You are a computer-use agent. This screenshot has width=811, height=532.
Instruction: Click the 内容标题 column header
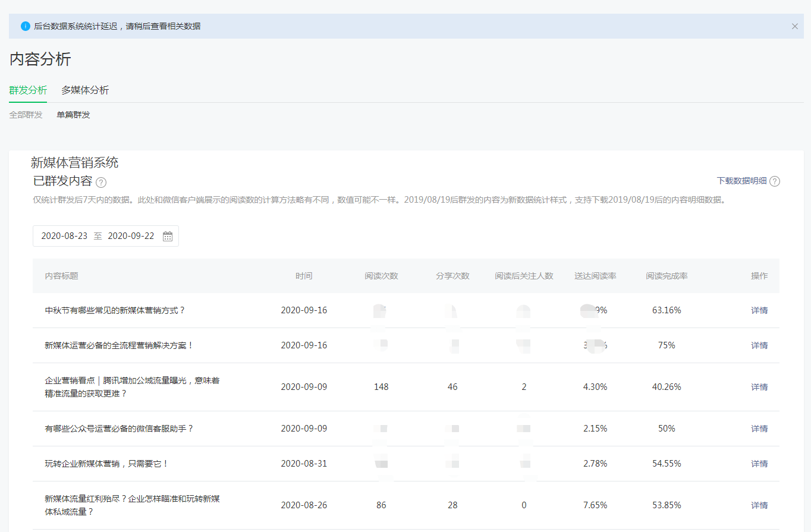(x=62, y=276)
